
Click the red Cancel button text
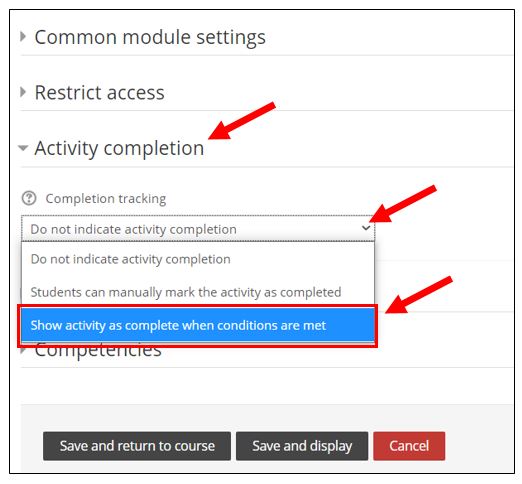click(x=409, y=446)
